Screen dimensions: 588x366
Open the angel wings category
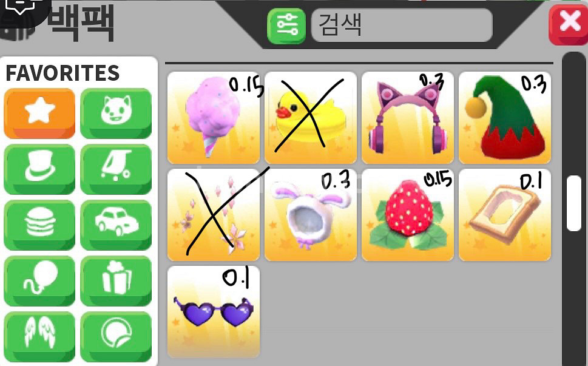39,336
